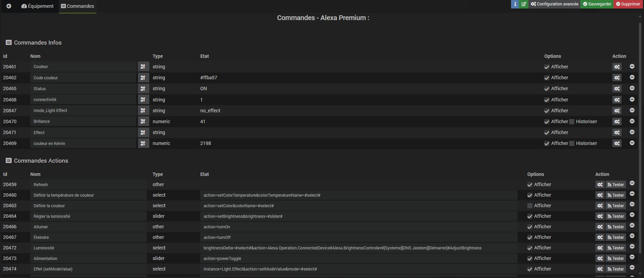Screen dimensions: 644x278
Task: Click the Sauvegarder button
Action: pos(597,4)
